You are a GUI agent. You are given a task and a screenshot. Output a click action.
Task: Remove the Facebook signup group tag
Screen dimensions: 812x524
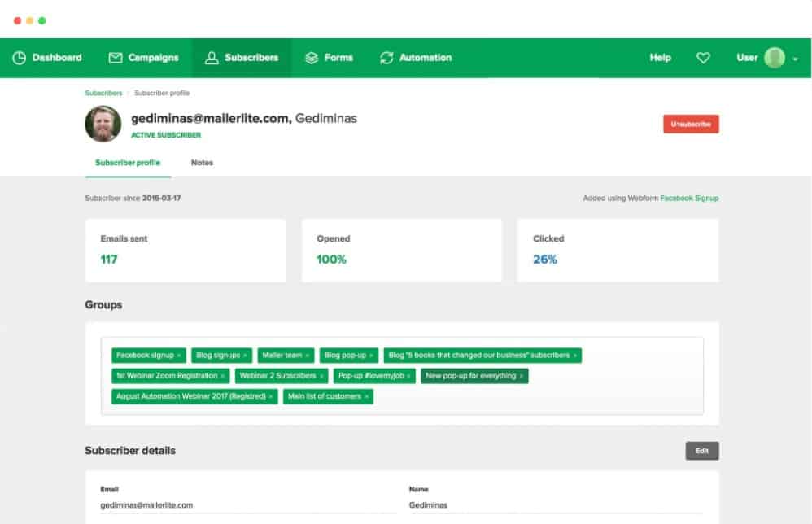tap(179, 356)
